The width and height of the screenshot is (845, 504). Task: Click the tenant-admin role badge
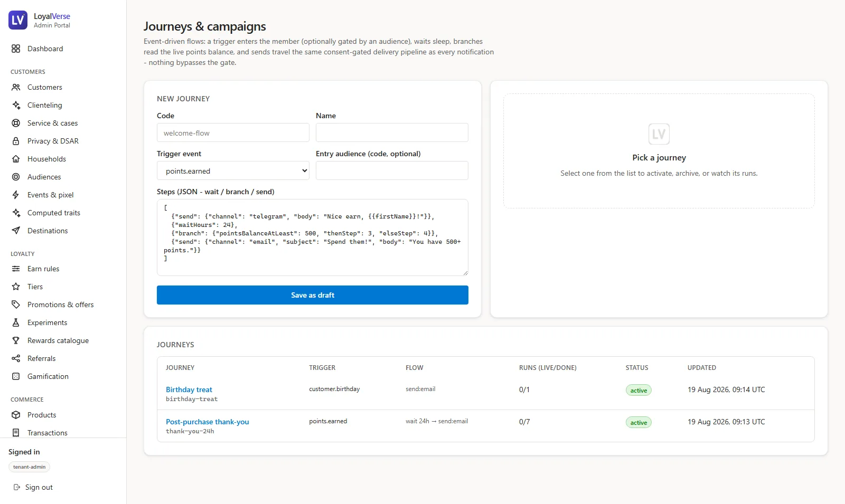pyautogui.click(x=30, y=467)
